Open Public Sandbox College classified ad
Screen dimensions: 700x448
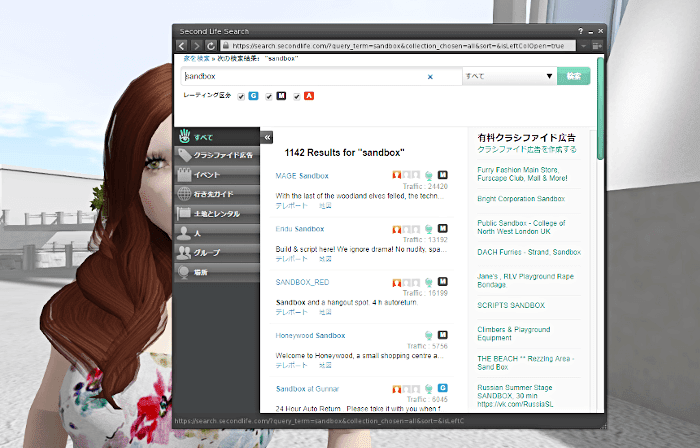(x=521, y=227)
